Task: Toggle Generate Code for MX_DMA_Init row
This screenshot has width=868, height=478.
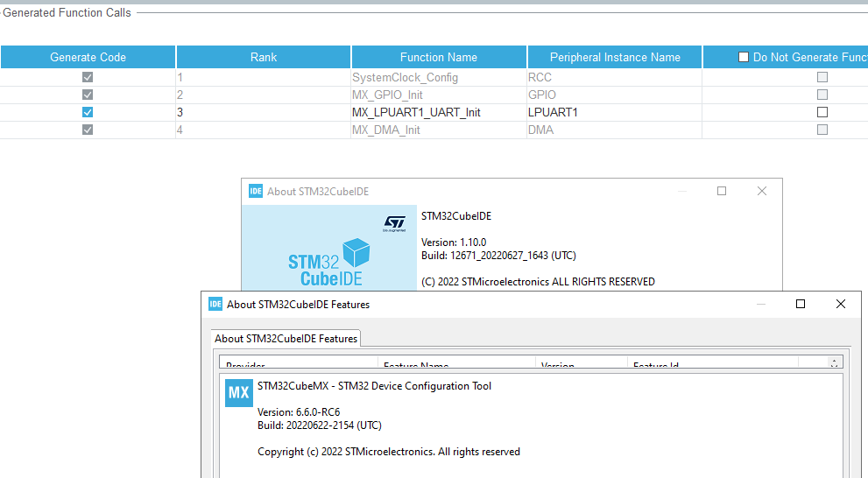Action: (88, 130)
